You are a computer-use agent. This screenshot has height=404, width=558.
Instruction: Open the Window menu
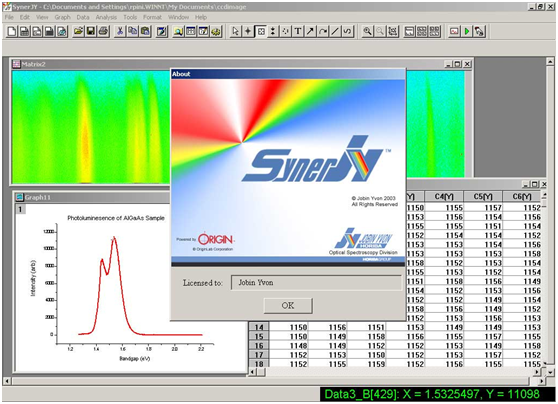178,17
